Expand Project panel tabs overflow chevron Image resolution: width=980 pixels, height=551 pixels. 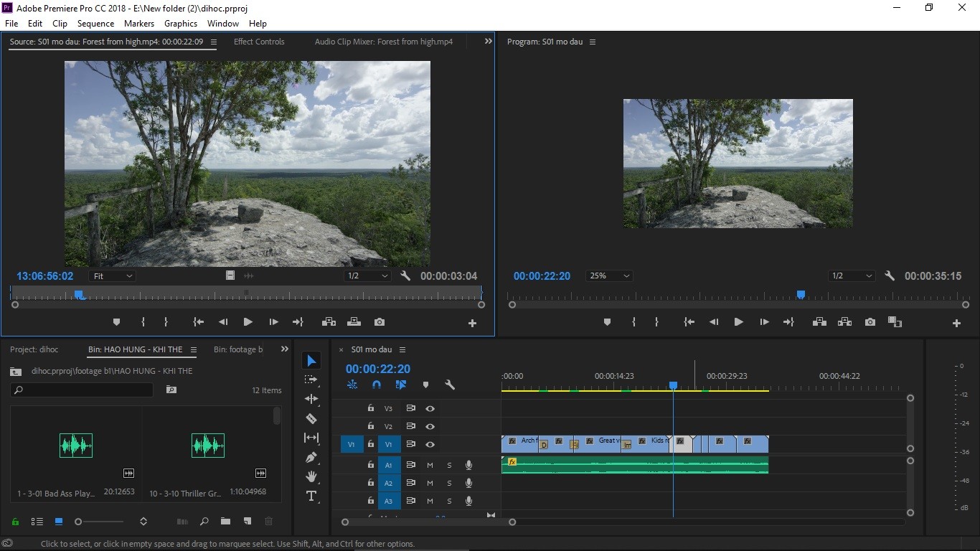pyautogui.click(x=285, y=349)
